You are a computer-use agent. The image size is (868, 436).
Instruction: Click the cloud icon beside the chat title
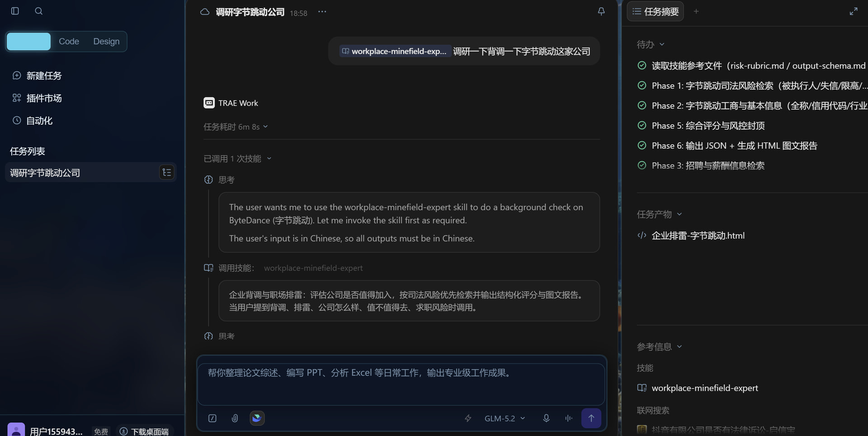coord(205,12)
